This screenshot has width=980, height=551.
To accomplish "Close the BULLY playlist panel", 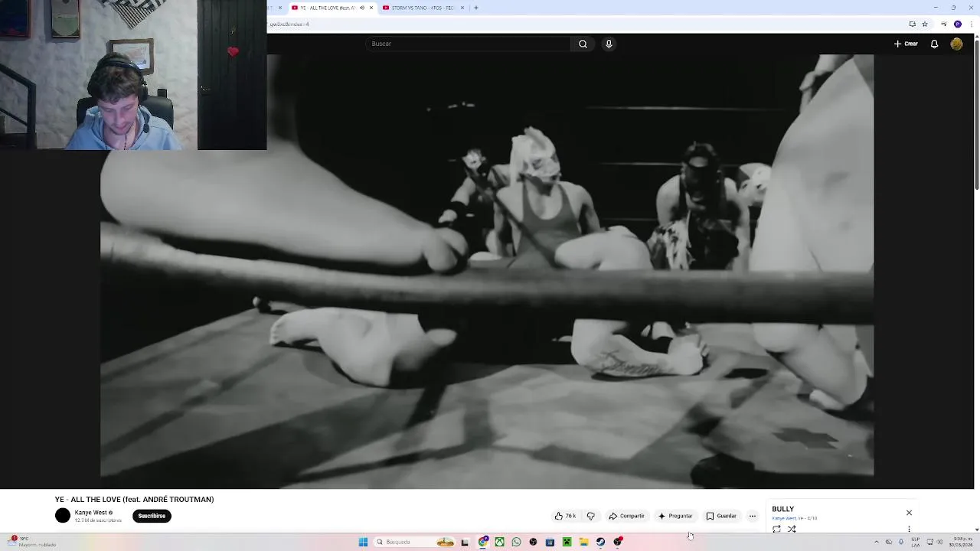I will click(x=909, y=513).
